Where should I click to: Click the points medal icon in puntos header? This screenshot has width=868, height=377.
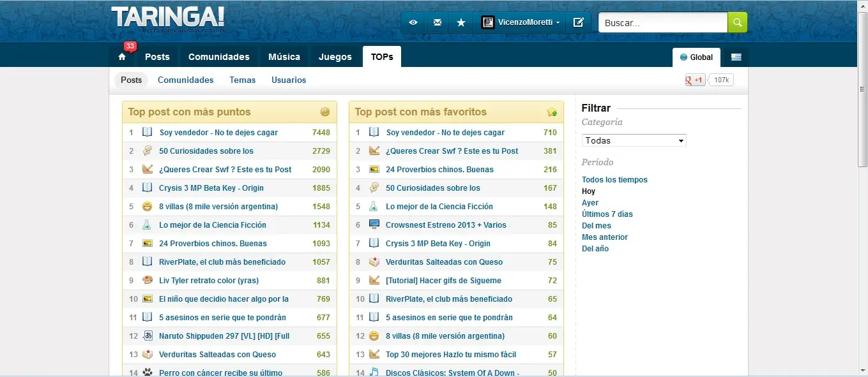coord(325,112)
